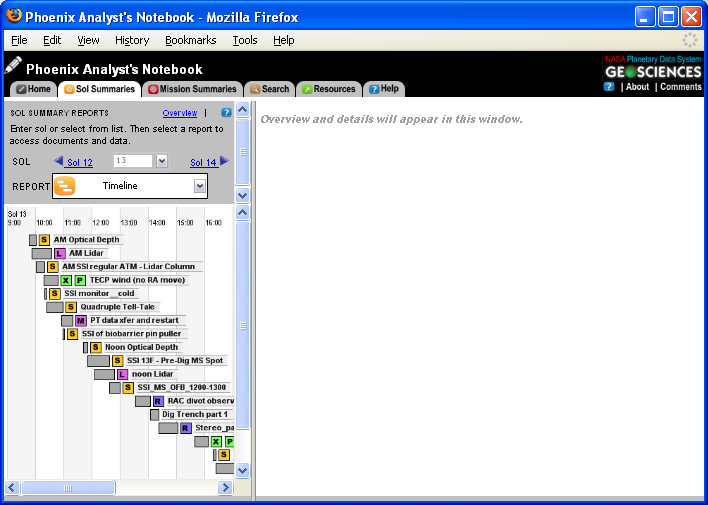
Task: Open the View menu
Action: click(x=88, y=40)
